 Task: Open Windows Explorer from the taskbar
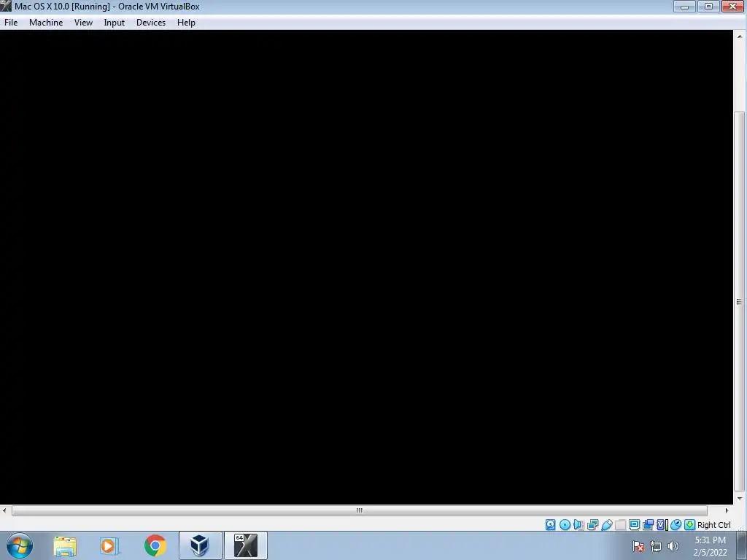click(x=65, y=545)
